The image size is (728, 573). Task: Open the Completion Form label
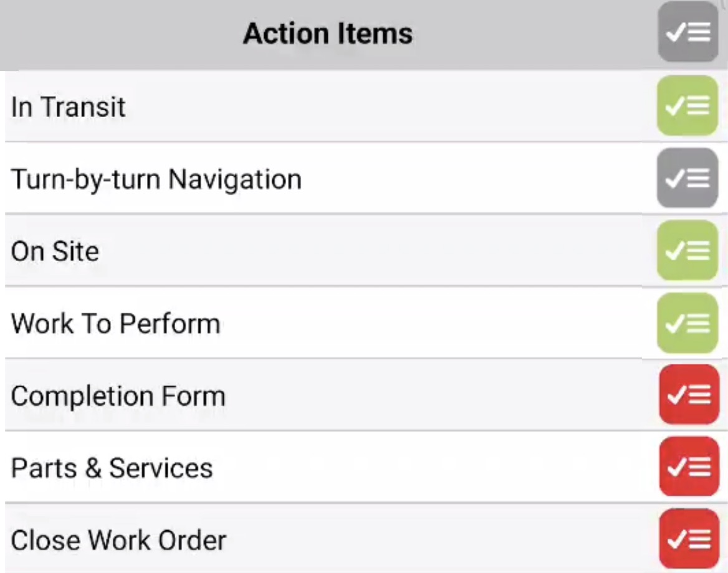pos(118,396)
